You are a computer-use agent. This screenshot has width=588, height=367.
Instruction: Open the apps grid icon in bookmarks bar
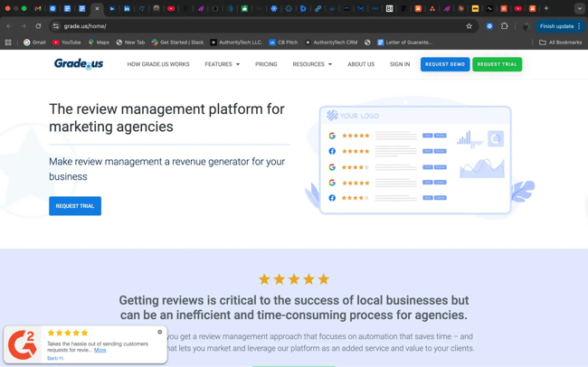(8, 42)
